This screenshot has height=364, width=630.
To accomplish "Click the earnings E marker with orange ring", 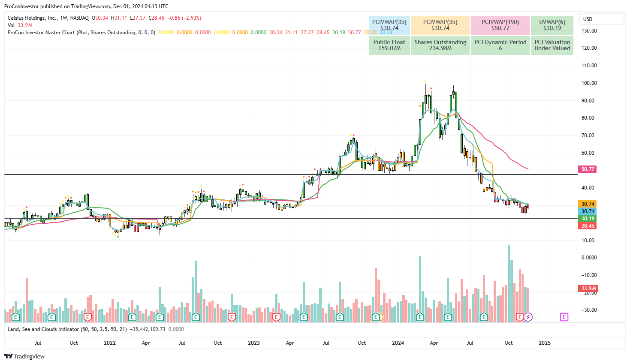I will (x=377, y=317).
